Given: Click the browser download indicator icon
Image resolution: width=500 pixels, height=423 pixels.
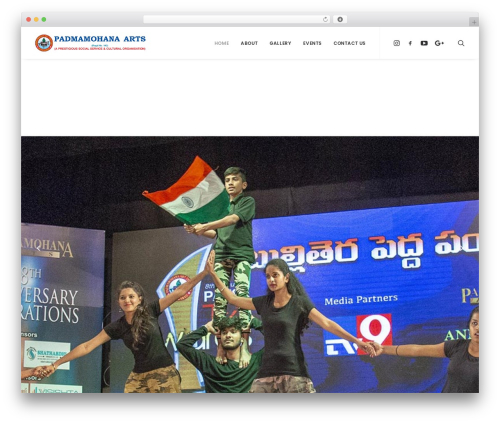Looking at the screenshot, I should (340, 19).
